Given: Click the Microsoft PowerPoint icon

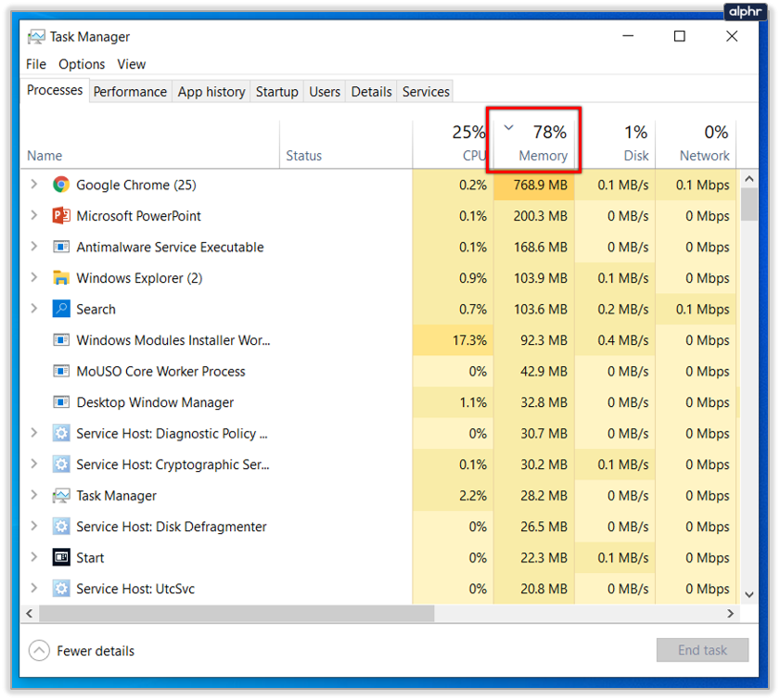Looking at the screenshot, I should point(60,216).
